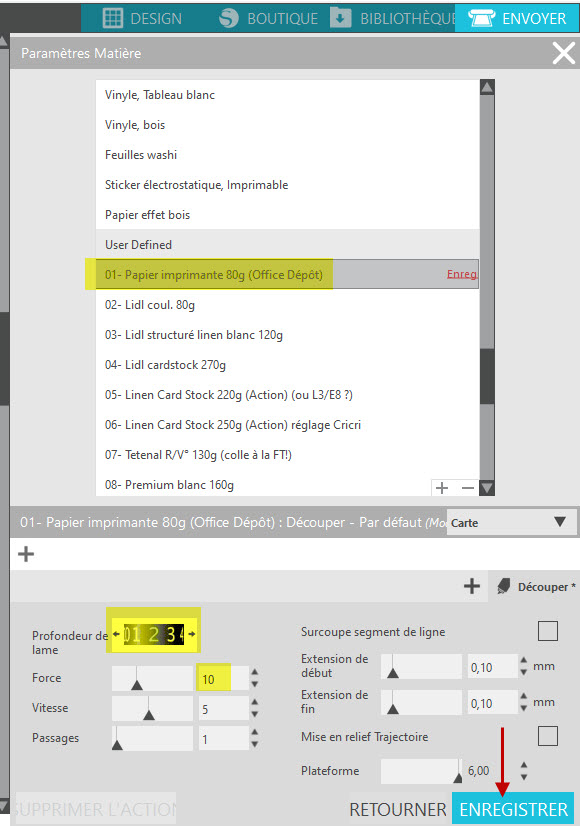Open the Carte tool dropdown
Viewport: 580px width, 826px height.
click(510, 523)
